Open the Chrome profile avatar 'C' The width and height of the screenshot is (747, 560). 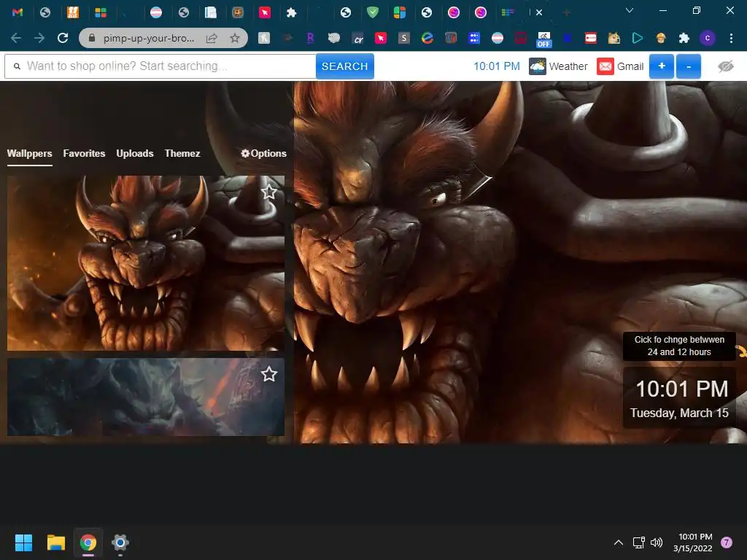(708, 38)
